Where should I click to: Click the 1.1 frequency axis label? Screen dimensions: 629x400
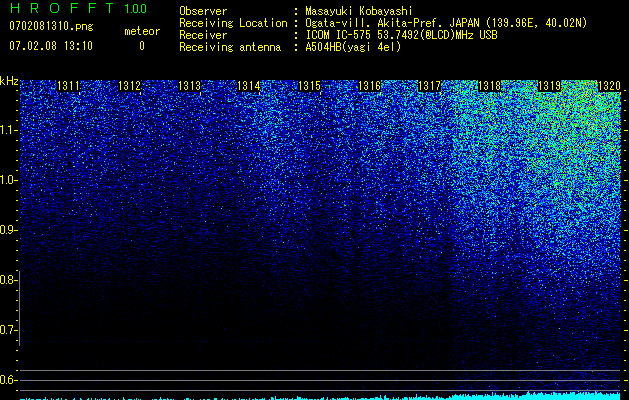click(x=9, y=130)
